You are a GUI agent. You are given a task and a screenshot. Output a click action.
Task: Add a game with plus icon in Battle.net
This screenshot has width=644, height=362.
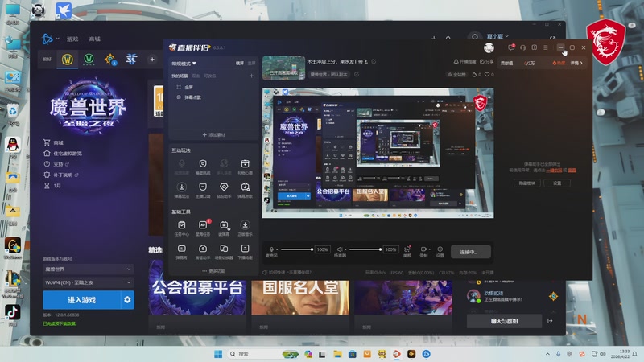click(x=152, y=60)
